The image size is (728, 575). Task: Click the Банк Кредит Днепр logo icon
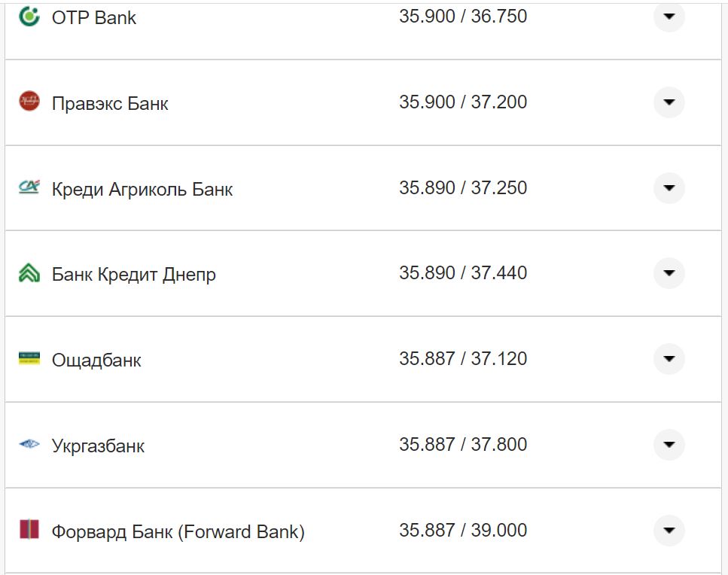(x=29, y=273)
